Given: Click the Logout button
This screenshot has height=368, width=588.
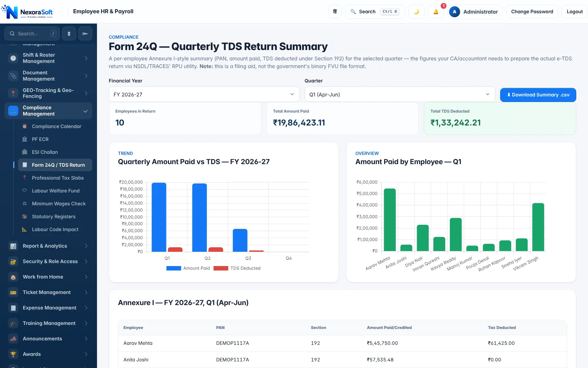Looking at the screenshot, I should [574, 12].
